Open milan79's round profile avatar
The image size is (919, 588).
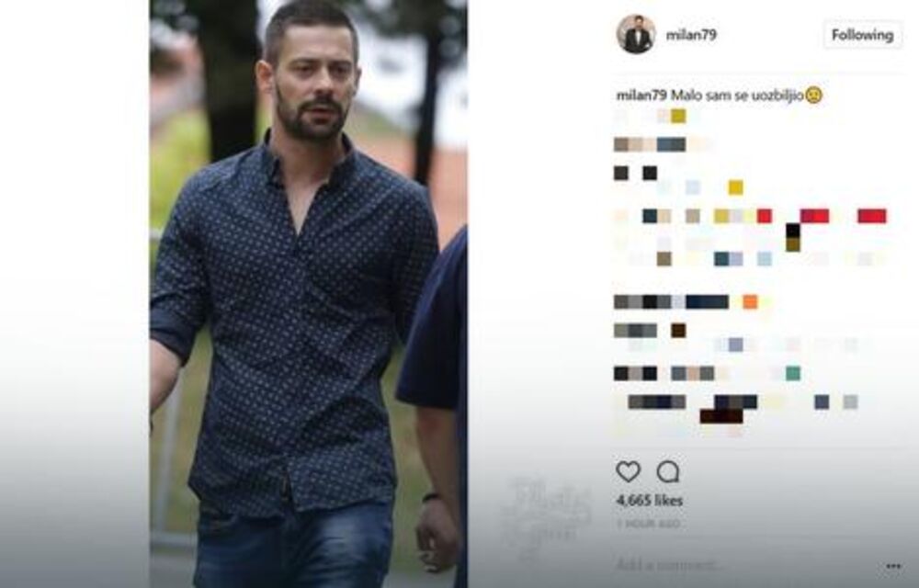pos(636,35)
